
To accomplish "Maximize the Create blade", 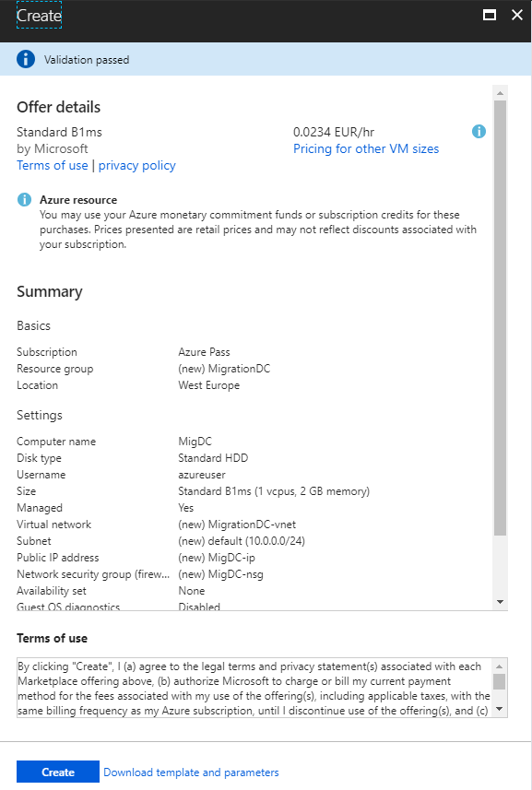I will (x=490, y=15).
